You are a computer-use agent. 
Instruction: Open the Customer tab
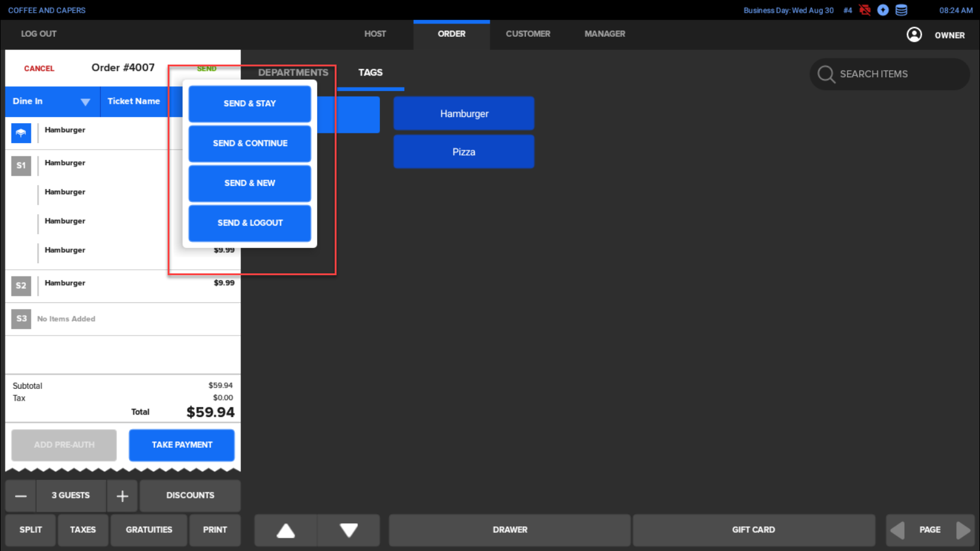point(528,34)
